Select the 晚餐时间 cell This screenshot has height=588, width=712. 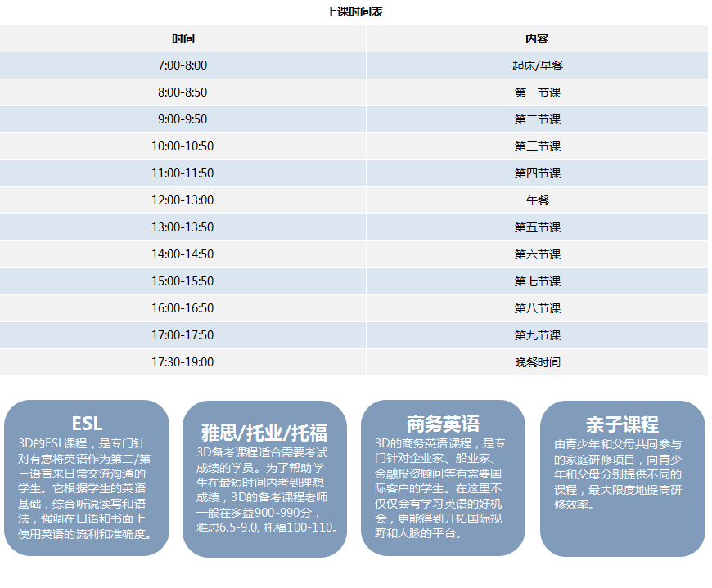click(x=537, y=362)
